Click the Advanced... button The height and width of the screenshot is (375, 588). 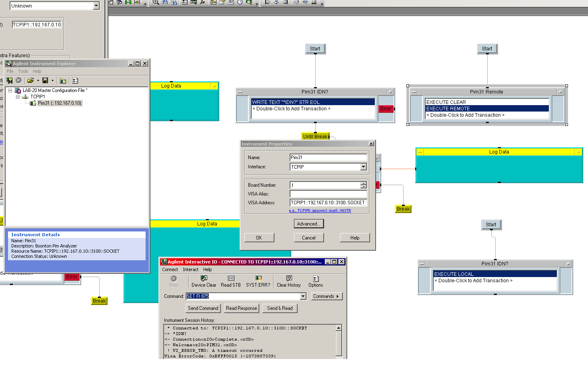308,224
